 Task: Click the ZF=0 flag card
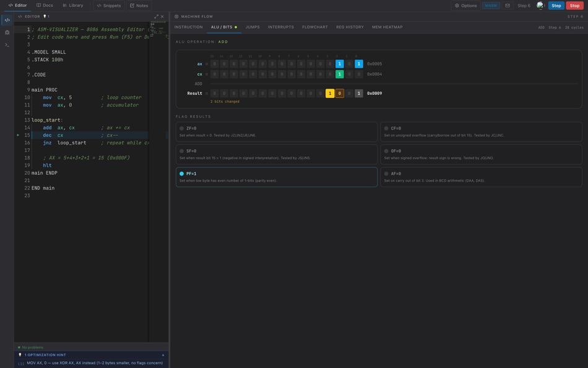[x=277, y=132]
